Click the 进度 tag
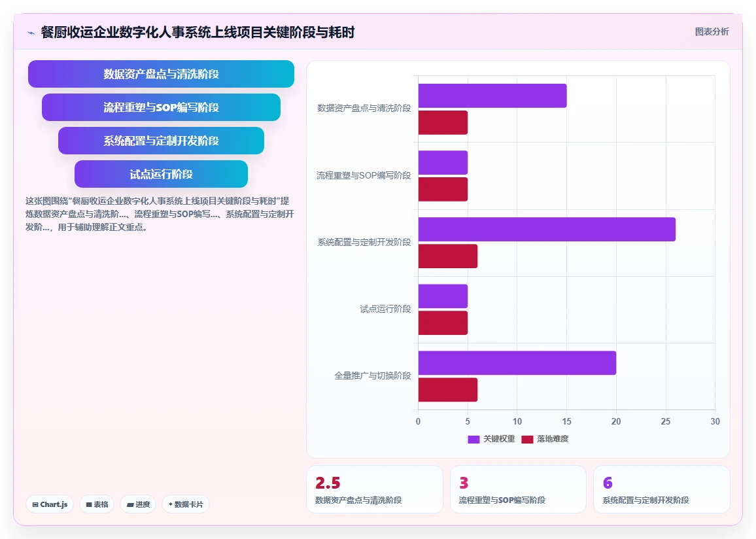This screenshot has width=756, height=539. pos(139,504)
